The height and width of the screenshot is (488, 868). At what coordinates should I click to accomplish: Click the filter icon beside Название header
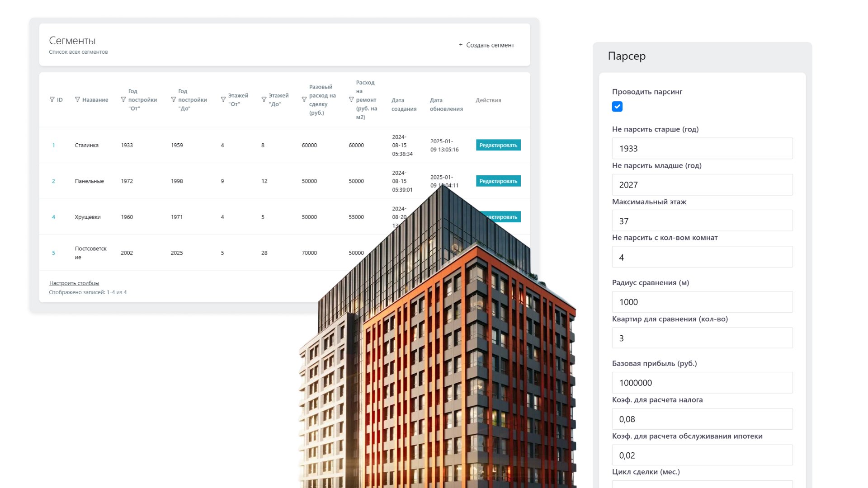click(x=77, y=99)
